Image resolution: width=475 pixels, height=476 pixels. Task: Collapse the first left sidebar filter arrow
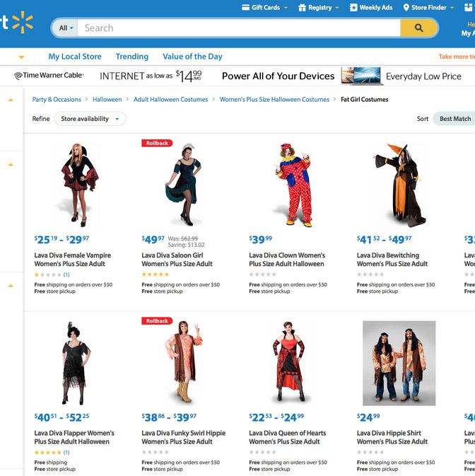(x=11, y=100)
